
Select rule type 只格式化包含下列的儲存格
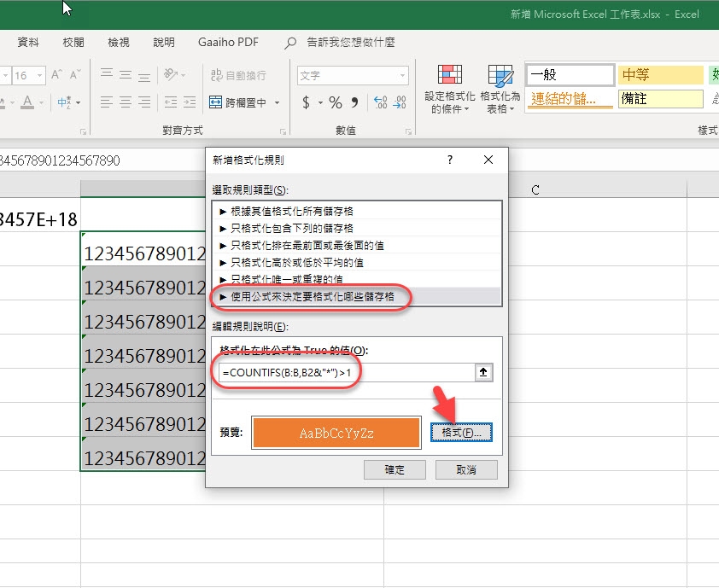point(286,228)
